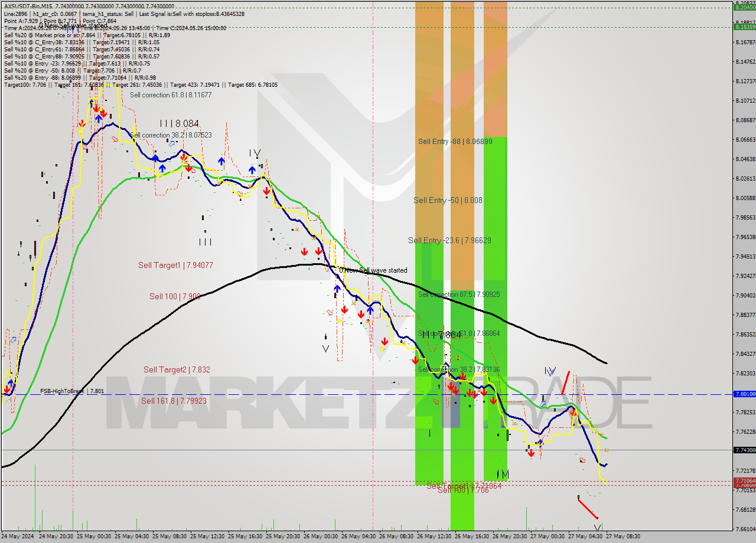The image size is (756, 543).
Task: Click the black 7.74300 current price tag
Action: [x=744, y=450]
